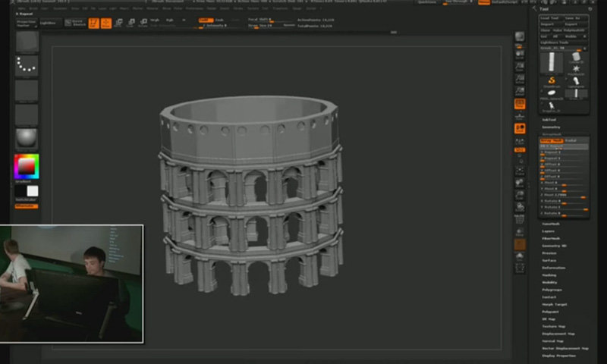Screen dimensions: 607x364
Task: Expand the Geometry palette section
Action: (x=552, y=127)
